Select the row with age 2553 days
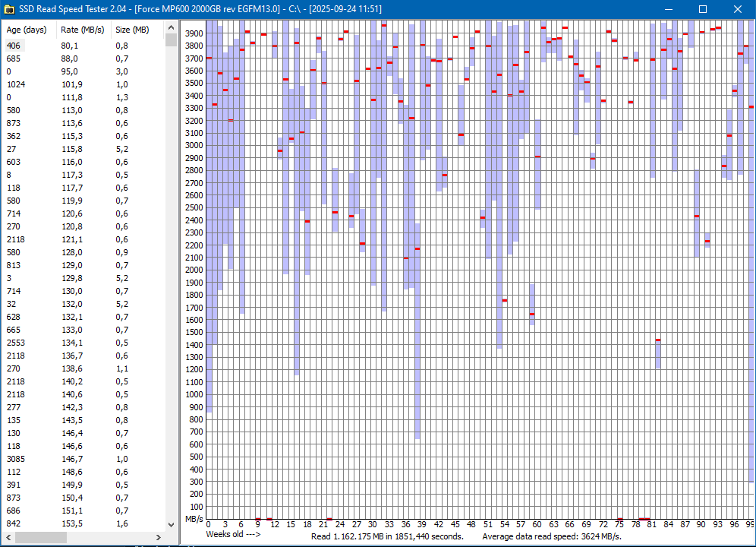The image size is (756, 547). [x=83, y=343]
